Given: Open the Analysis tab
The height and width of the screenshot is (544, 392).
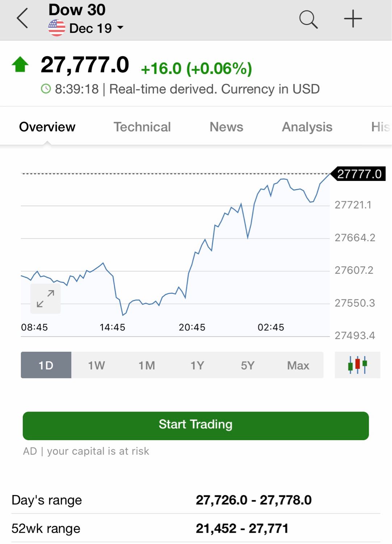Looking at the screenshot, I should point(307,127).
